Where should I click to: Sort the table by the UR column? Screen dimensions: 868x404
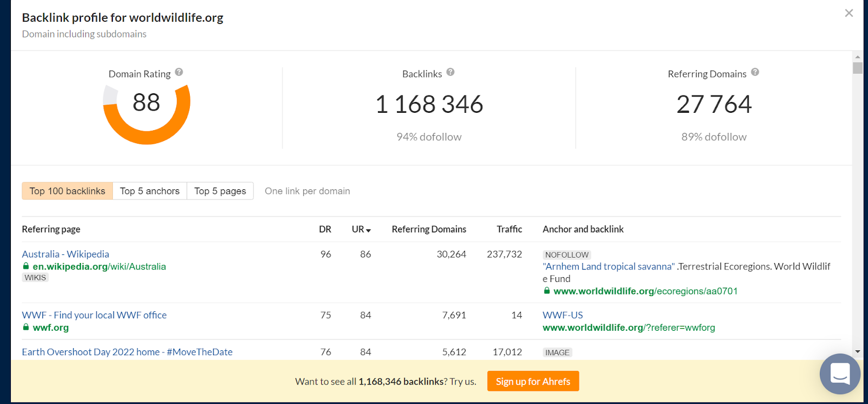361,229
